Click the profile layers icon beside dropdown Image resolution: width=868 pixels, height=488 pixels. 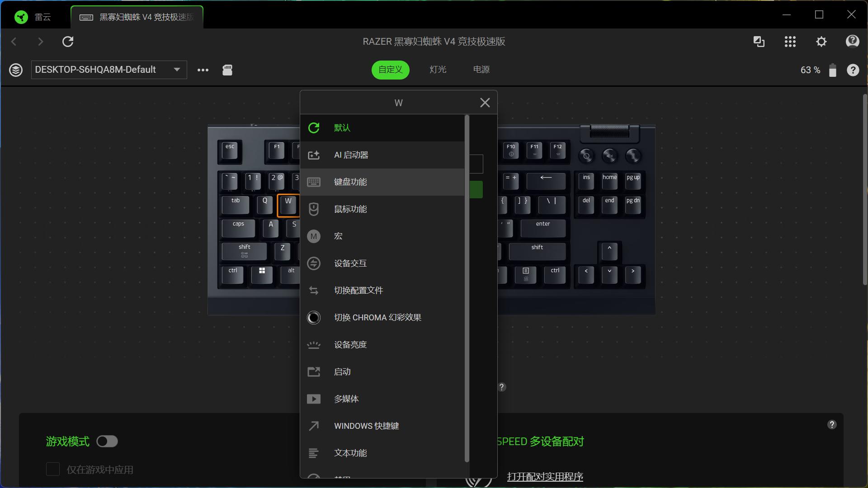tap(16, 70)
